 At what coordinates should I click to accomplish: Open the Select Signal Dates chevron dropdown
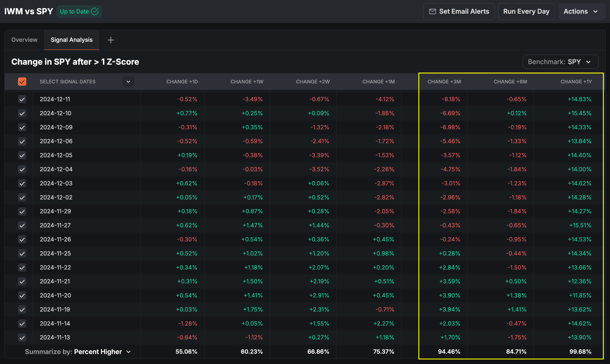(128, 82)
